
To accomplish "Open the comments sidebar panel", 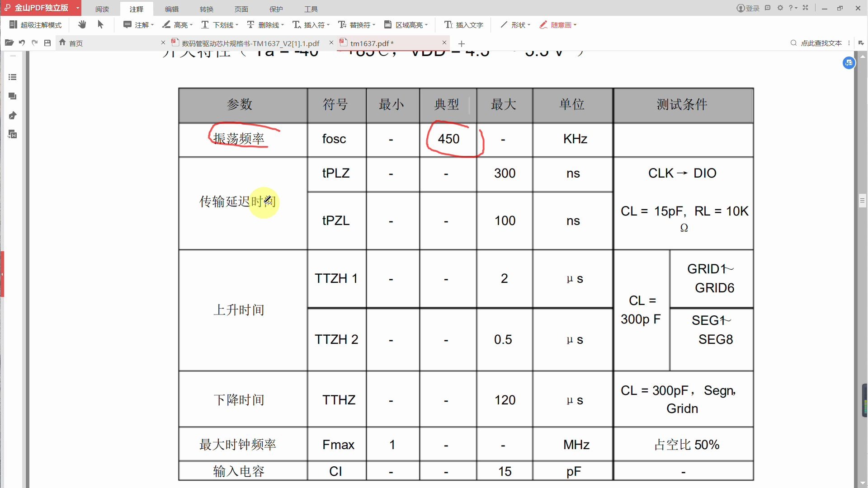I will click(13, 96).
